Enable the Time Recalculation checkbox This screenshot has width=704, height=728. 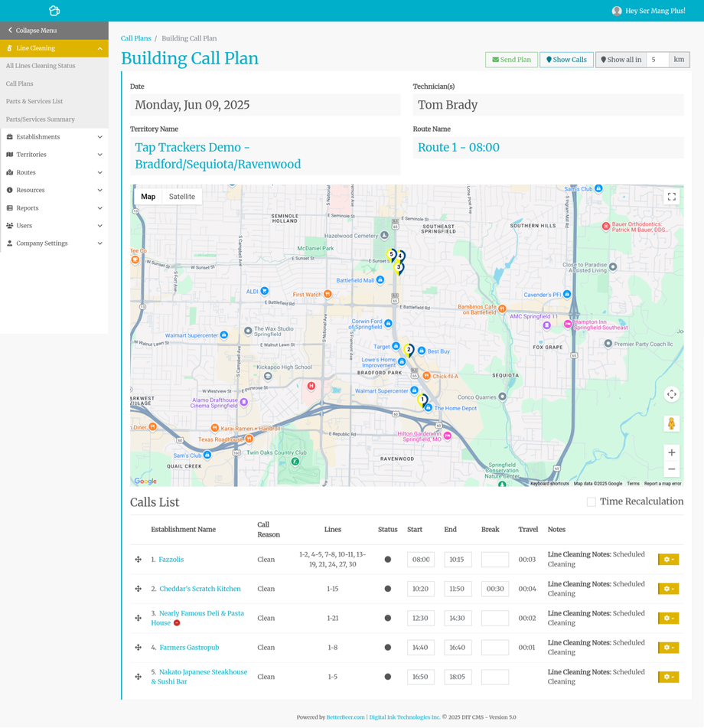pyautogui.click(x=592, y=502)
